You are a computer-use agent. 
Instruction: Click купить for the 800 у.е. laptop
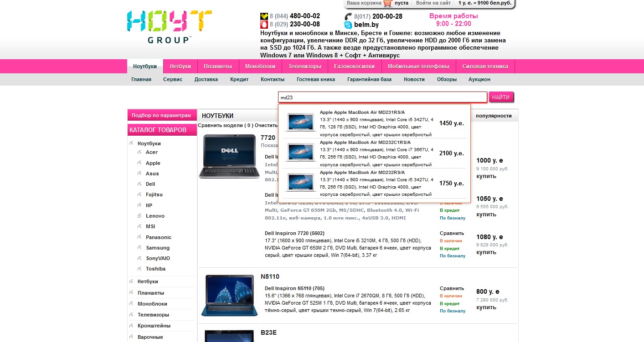(x=486, y=307)
